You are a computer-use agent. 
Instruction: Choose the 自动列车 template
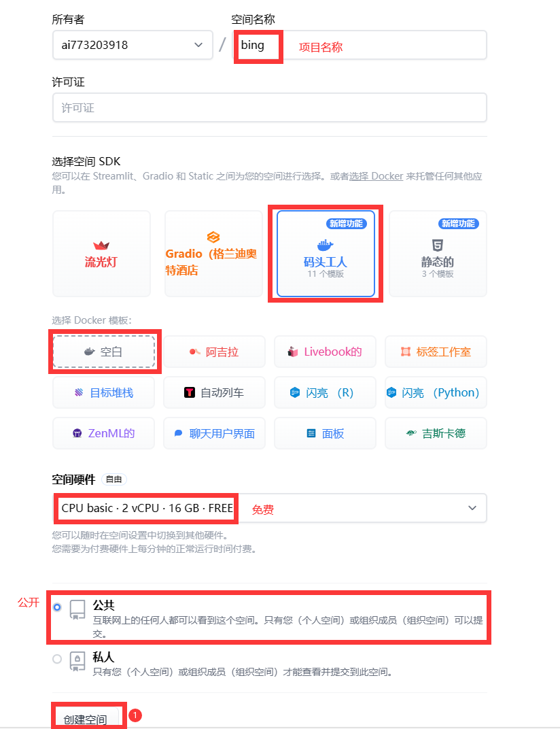(x=214, y=392)
